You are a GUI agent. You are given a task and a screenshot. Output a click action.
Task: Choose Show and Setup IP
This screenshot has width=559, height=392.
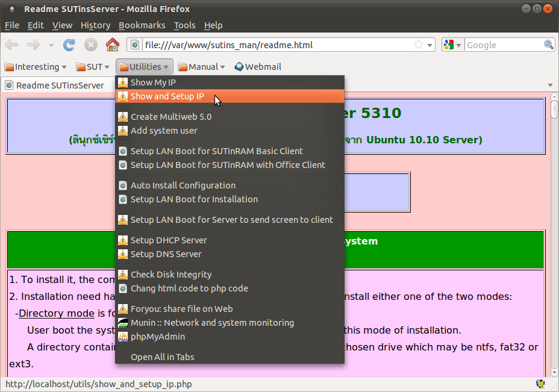click(x=230, y=96)
